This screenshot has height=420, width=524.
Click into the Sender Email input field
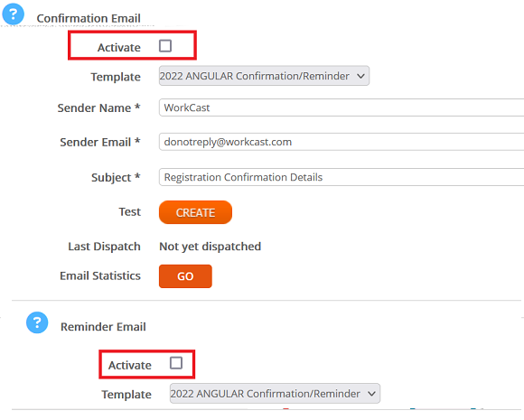(x=342, y=142)
